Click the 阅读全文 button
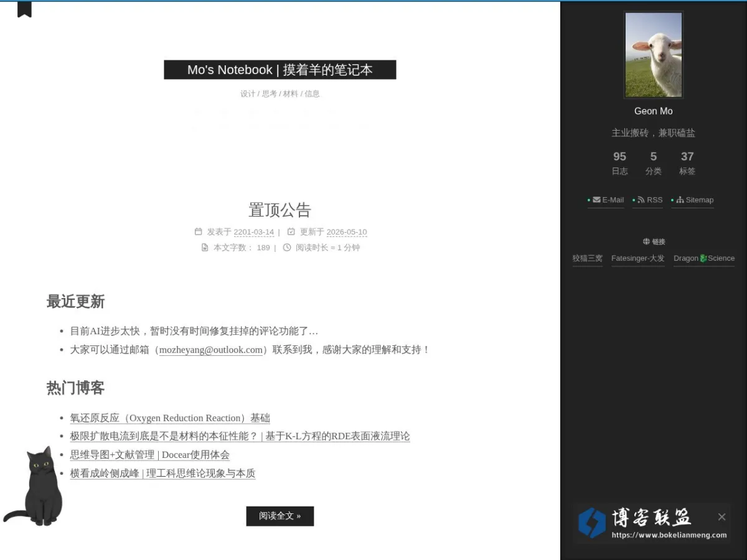Viewport: 747px width, 560px height. click(280, 516)
